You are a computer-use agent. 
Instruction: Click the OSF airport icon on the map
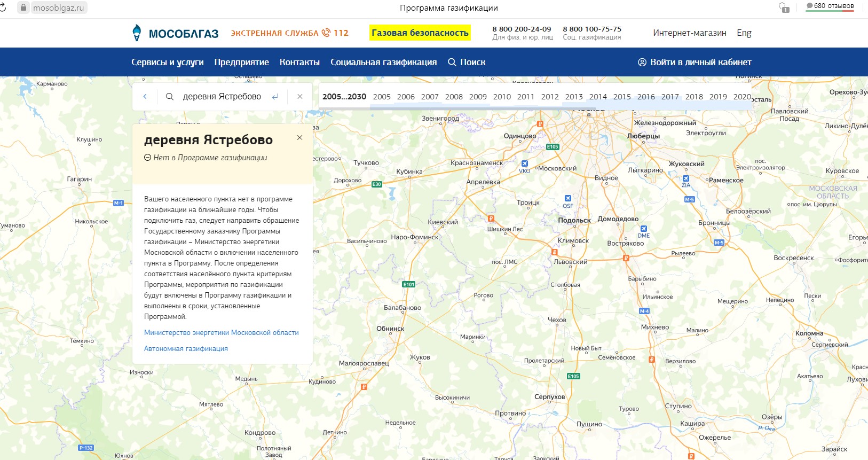pos(568,198)
